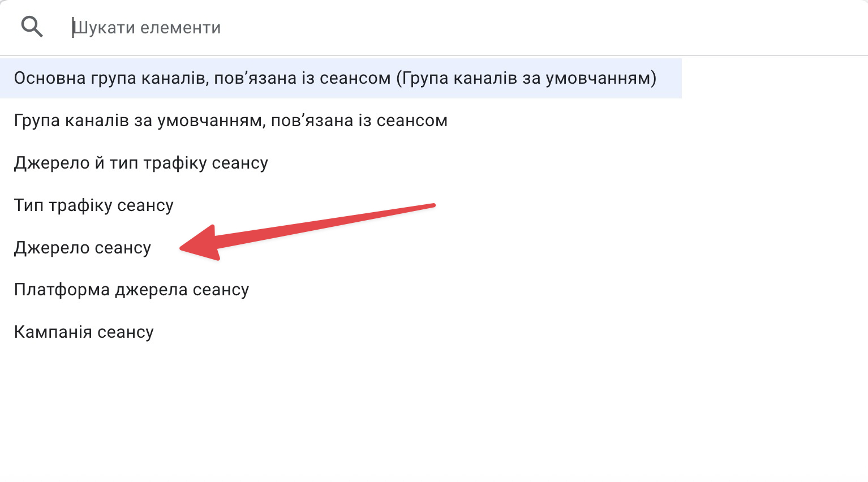Screen dimensions: 868x482
Task: Choose the list item above "Платформа джерела сеансу"
Action: [x=83, y=248]
